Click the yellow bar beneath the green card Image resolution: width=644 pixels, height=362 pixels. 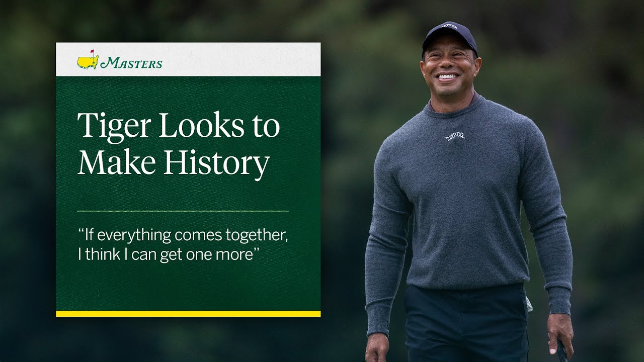pos(188,314)
